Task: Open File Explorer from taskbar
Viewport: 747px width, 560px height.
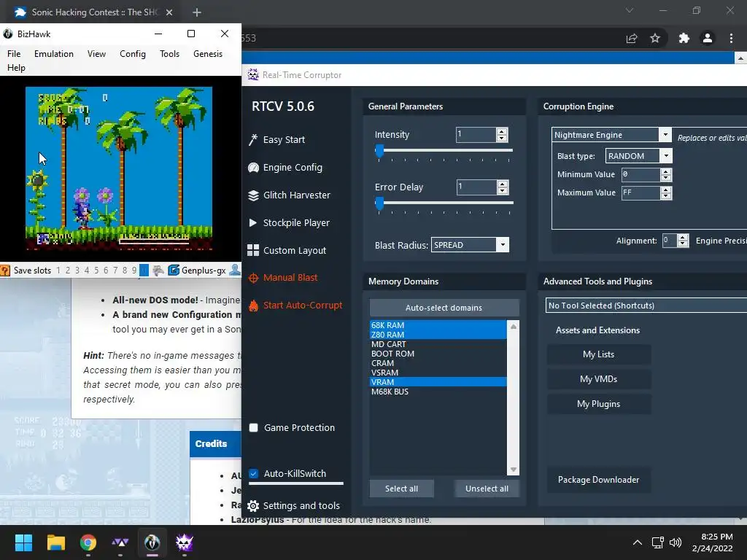Action: 55,542
